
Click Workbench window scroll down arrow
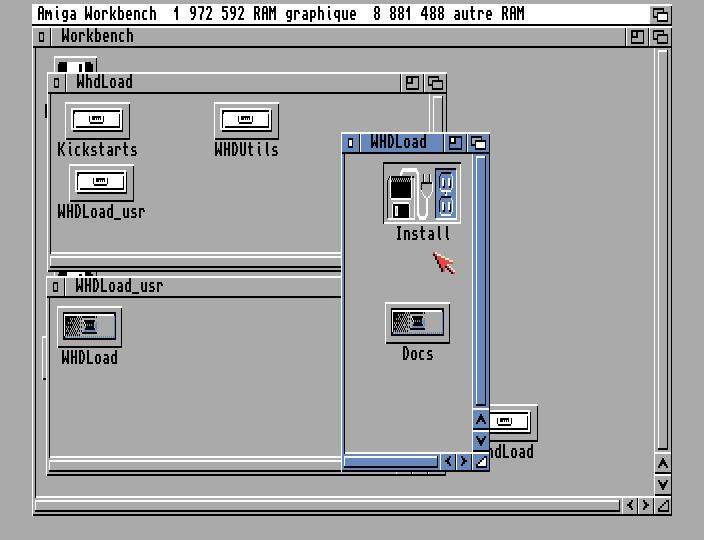[663, 485]
